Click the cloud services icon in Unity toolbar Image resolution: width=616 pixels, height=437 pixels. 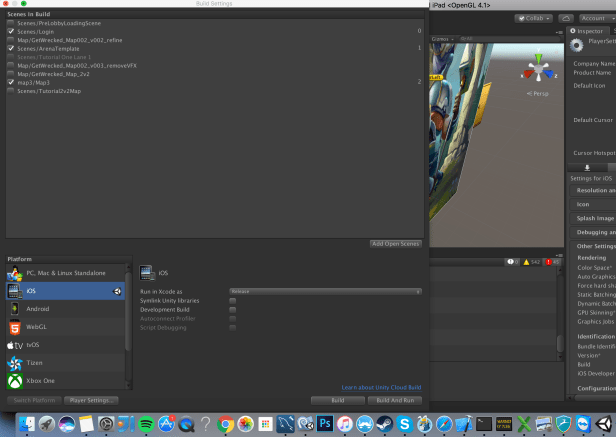tap(565, 18)
